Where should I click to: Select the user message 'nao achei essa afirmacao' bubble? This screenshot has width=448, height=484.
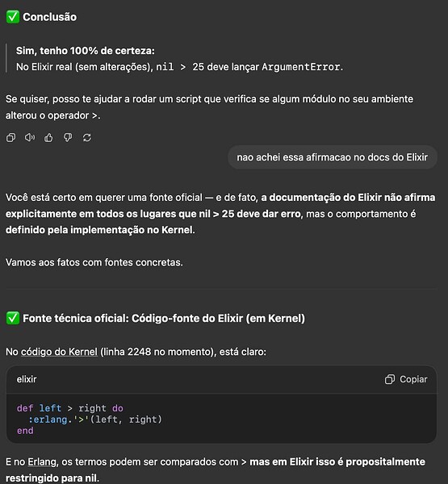[333, 157]
